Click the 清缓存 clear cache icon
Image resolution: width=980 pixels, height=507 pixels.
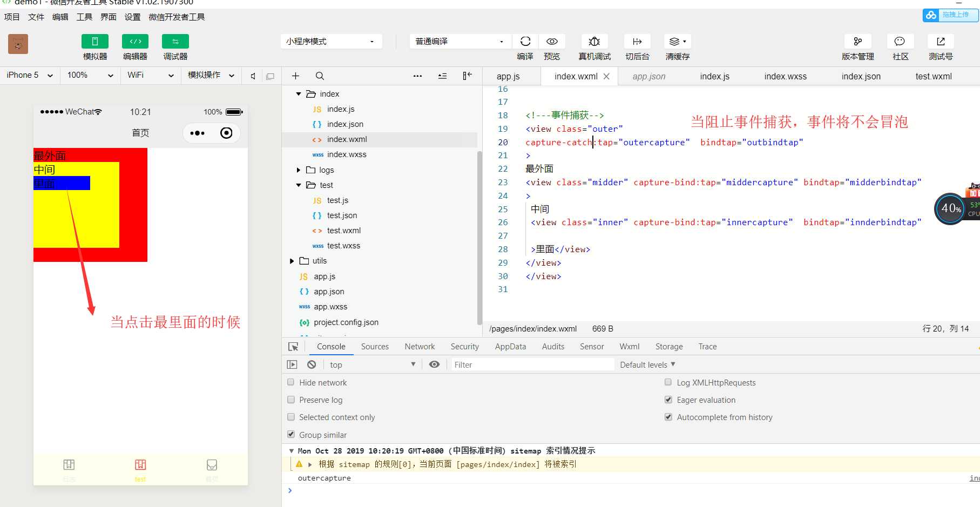coord(677,42)
